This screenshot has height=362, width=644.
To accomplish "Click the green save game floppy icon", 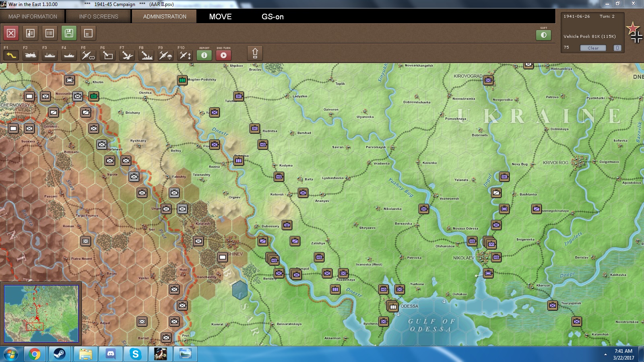I will (x=69, y=33).
